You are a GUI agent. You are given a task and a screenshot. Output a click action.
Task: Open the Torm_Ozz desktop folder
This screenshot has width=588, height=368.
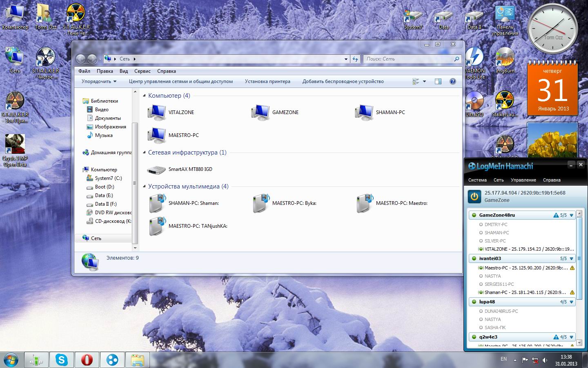pyautogui.click(x=46, y=17)
